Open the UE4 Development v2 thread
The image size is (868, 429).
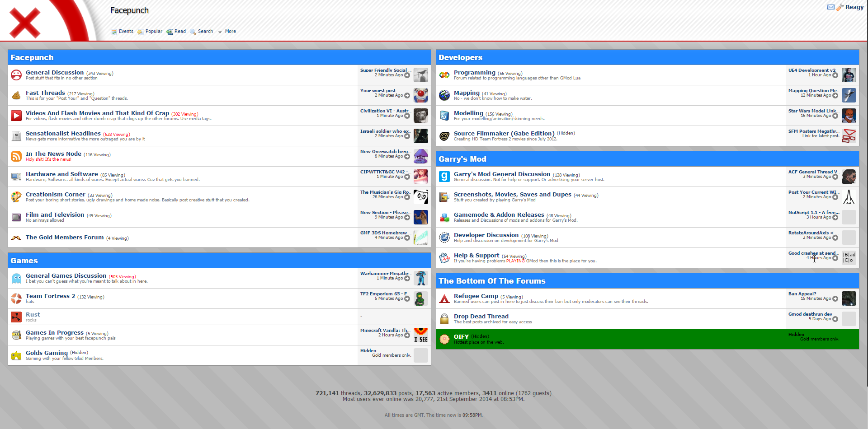[x=812, y=70]
